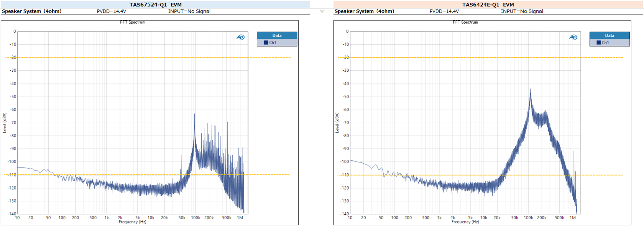Click the "Frequency (Hz)" axis label on the TAS67524 graph
Viewport: 644px width, 226px height.
click(x=132, y=222)
